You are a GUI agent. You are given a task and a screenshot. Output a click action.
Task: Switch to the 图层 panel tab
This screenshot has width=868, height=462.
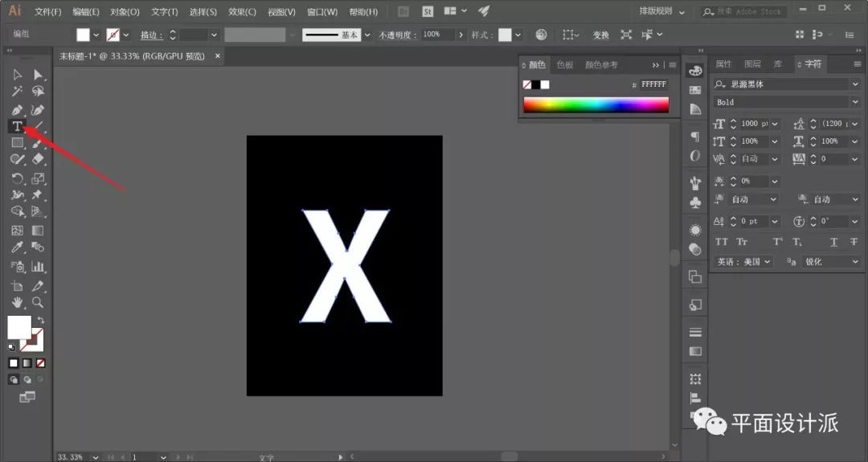[752, 64]
